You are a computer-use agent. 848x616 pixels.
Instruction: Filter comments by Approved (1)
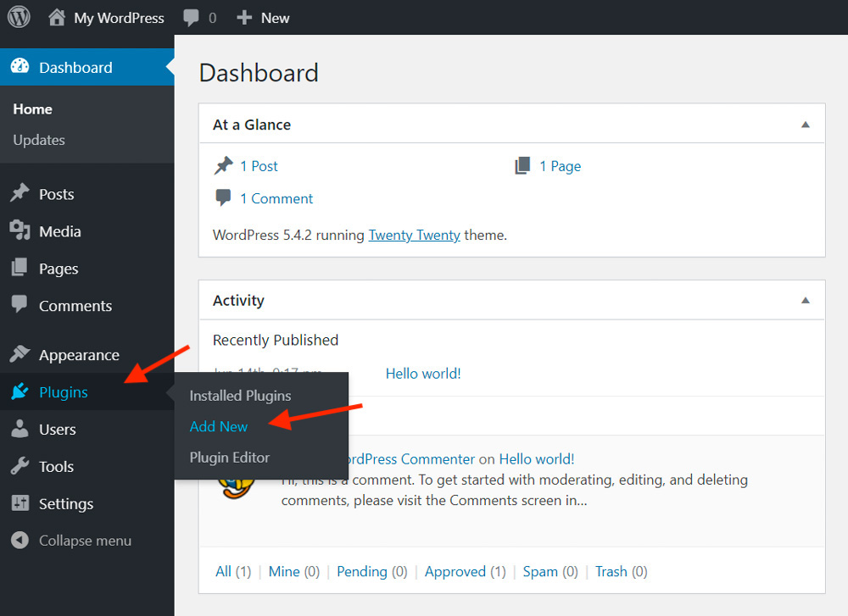coord(465,572)
